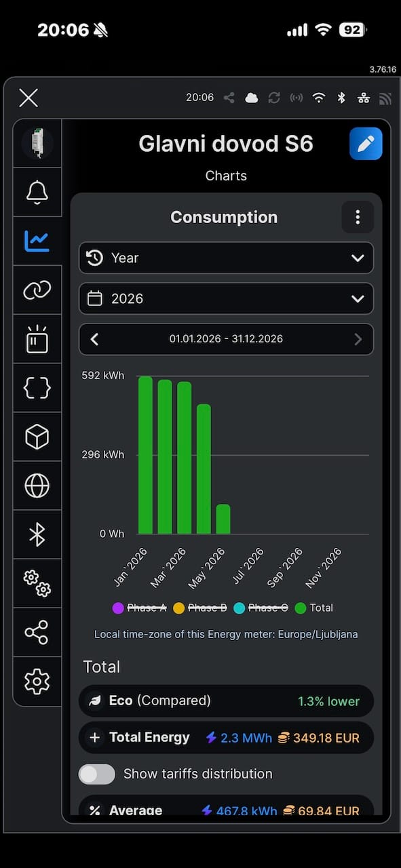Image resolution: width=401 pixels, height=868 pixels.
Task: Open the notifications bell in sidebar
Action: point(37,192)
